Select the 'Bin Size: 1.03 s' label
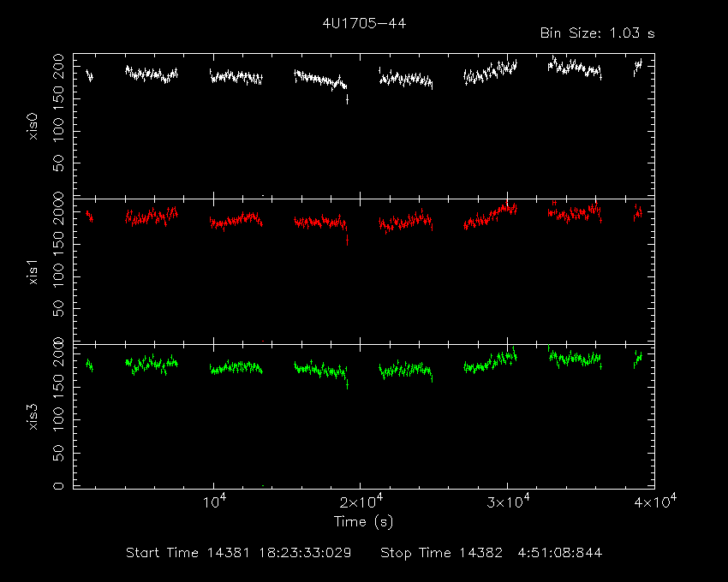The height and width of the screenshot is (582, 728). pos(598,33)
